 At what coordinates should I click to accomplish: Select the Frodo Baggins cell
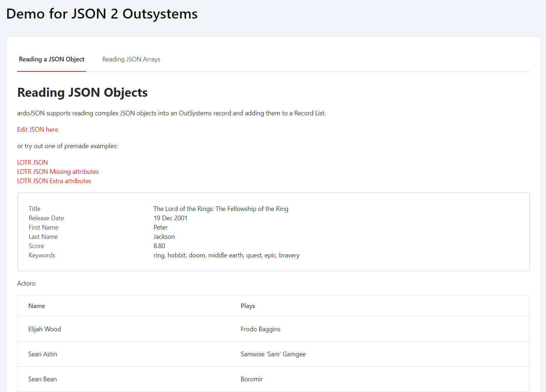261,329
